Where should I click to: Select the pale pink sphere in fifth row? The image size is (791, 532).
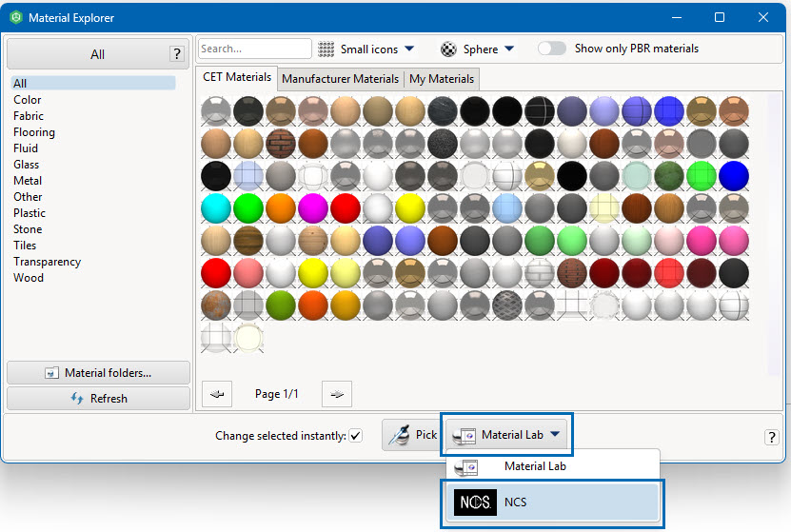[669, 241]
